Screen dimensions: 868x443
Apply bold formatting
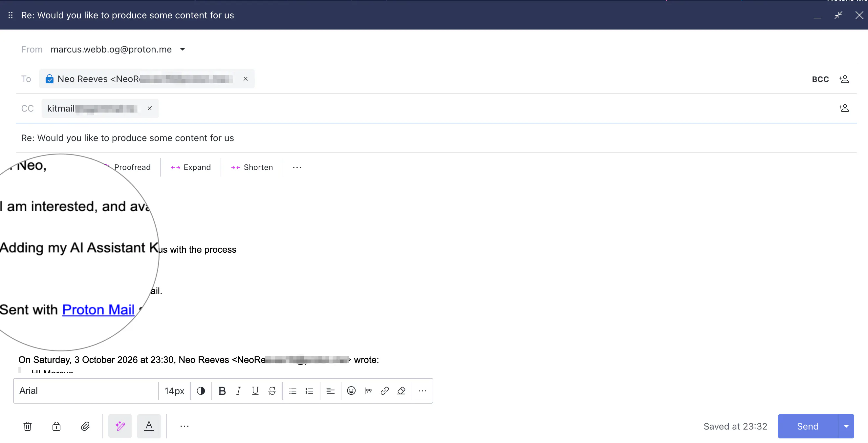click(222, 391)
